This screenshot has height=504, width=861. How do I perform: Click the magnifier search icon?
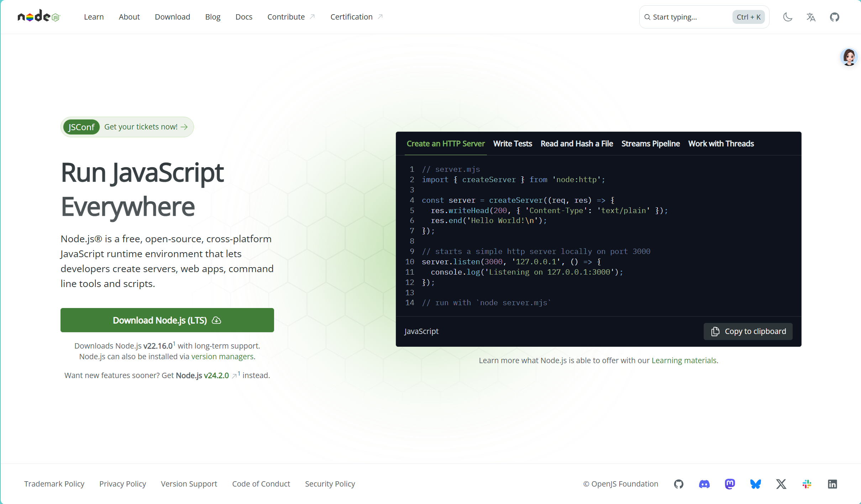[x=647, y=17]
